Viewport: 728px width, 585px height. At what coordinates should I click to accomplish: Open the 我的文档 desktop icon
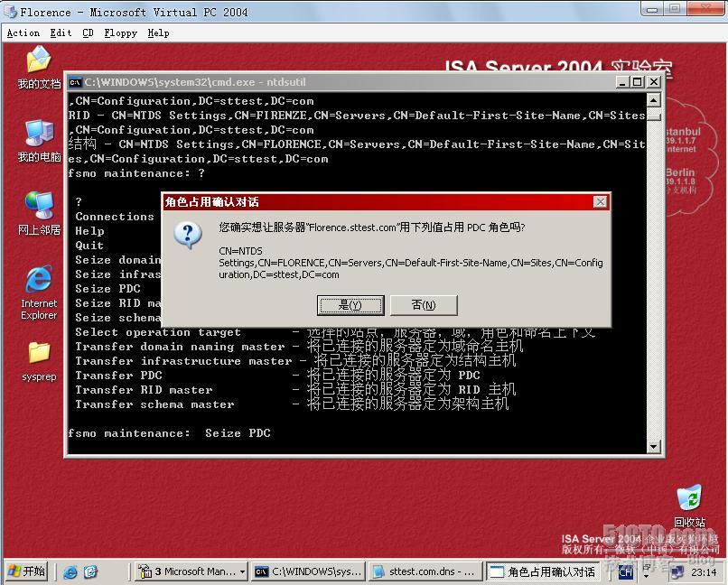tap(39, 67)
